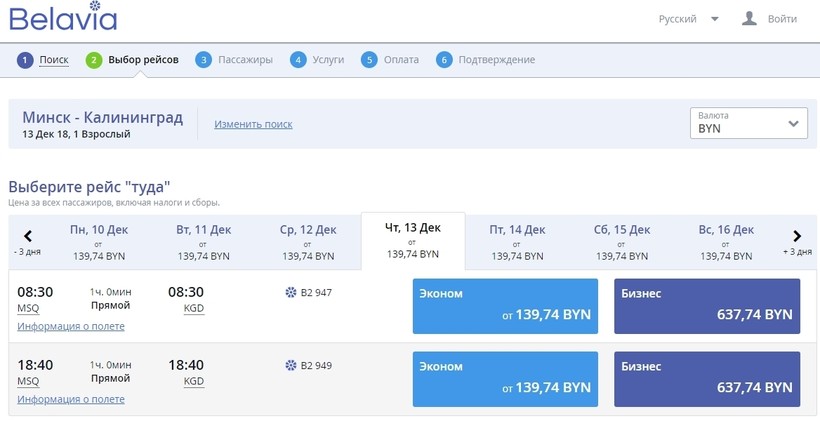Screen dimensions: 820x421
Task: Select the Пт, 14 Дек date tab
Action: point(517,242)
